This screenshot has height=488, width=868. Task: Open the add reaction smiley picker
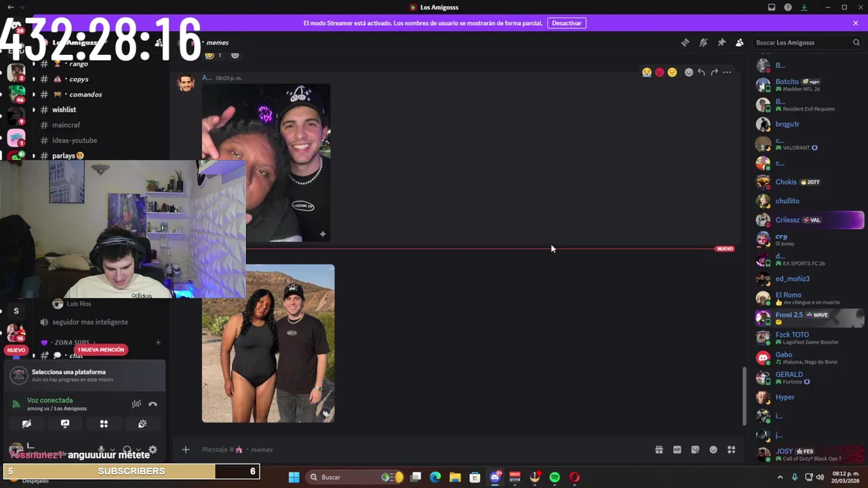point(689,72)
